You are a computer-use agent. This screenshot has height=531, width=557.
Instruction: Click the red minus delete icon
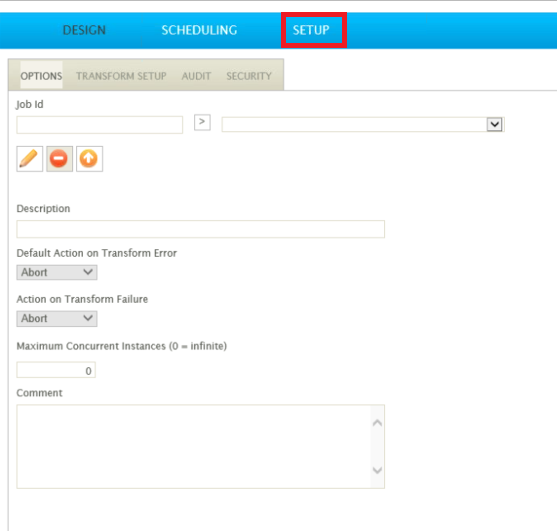pos(59,159)
